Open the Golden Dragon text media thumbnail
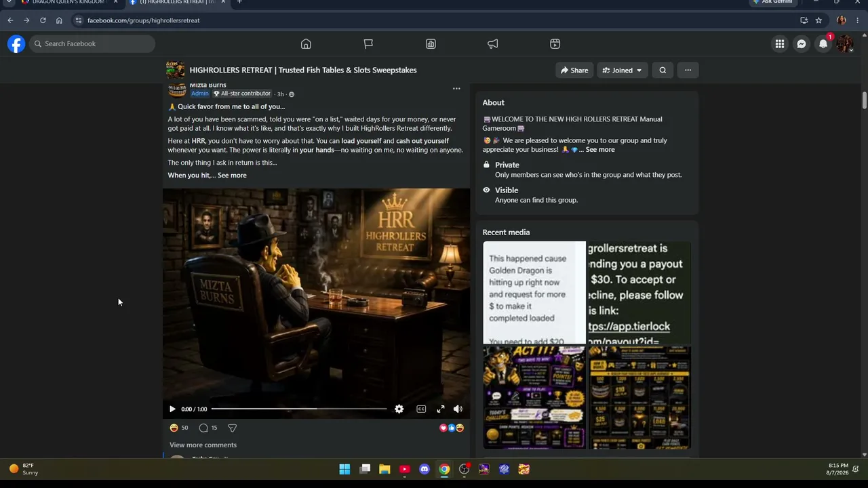Screen dimensions: 868x488 (534, 293)
